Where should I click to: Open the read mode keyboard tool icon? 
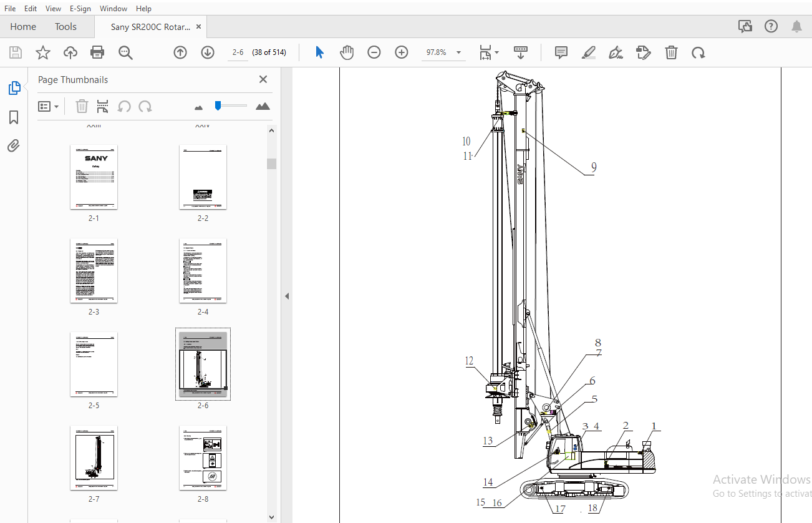click(x=521, y=52)
